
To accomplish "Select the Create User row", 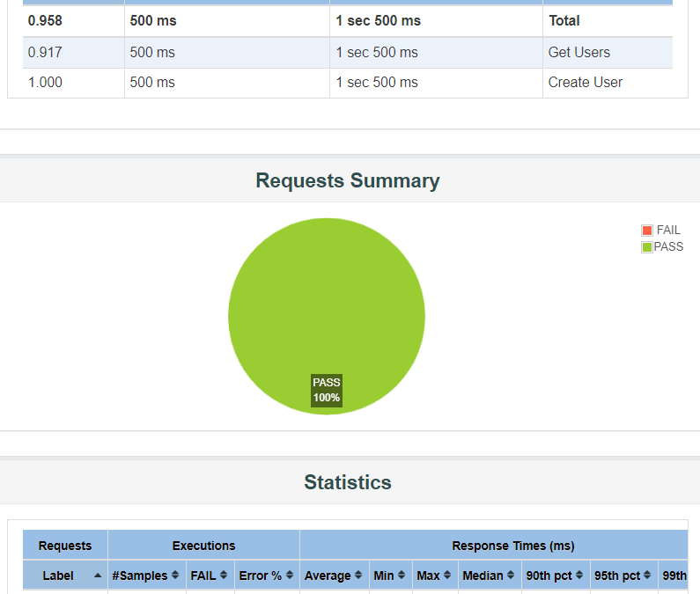I will click(x=585, y=83).
